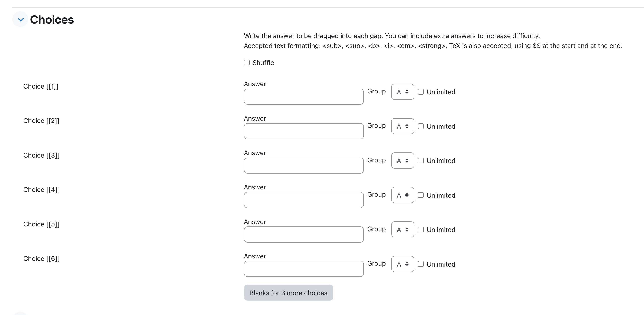The image size is (644, 315).
Task: Click Blanks for 3 more choices button
Action: [288, 293]
